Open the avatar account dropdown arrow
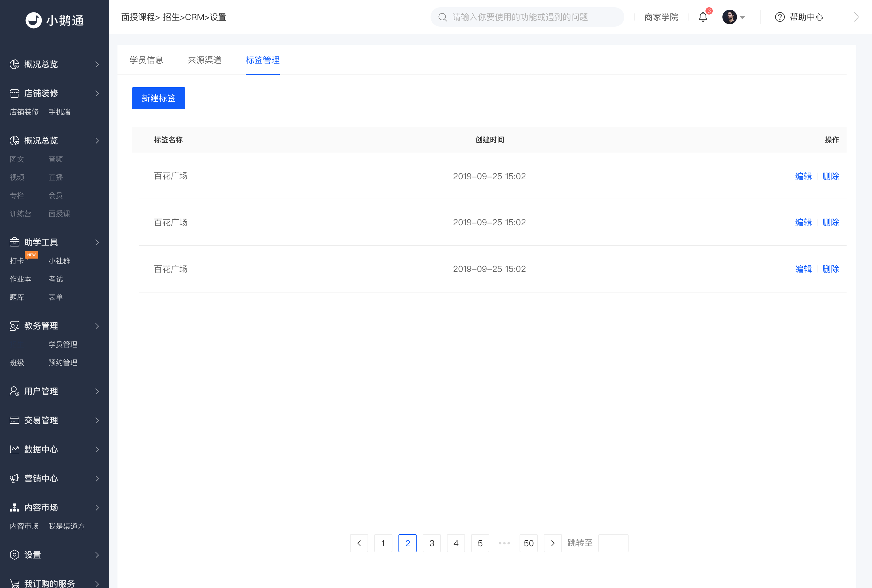 (742, 17)
